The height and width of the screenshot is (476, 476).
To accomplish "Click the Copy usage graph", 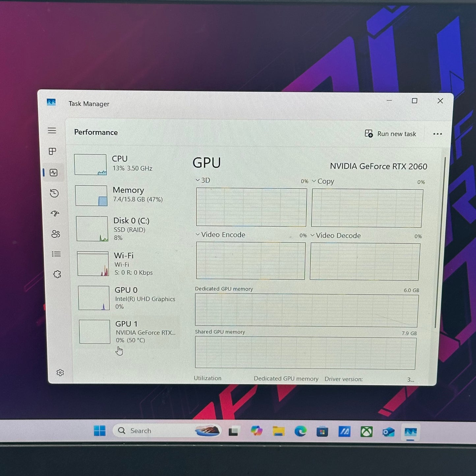I will 367,208.
